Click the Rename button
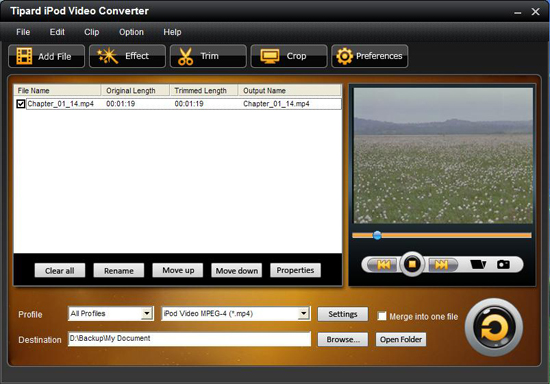 pyautogui.click(x=119, y=270)
